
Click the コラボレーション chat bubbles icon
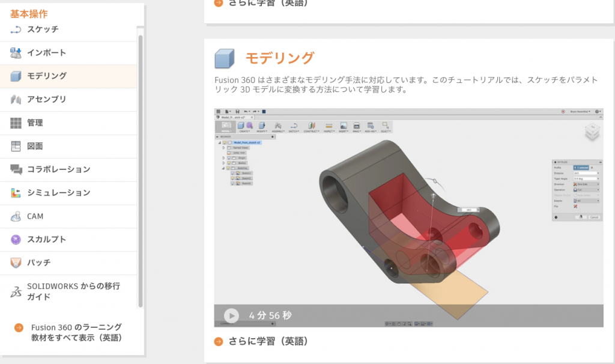(16, 169)
